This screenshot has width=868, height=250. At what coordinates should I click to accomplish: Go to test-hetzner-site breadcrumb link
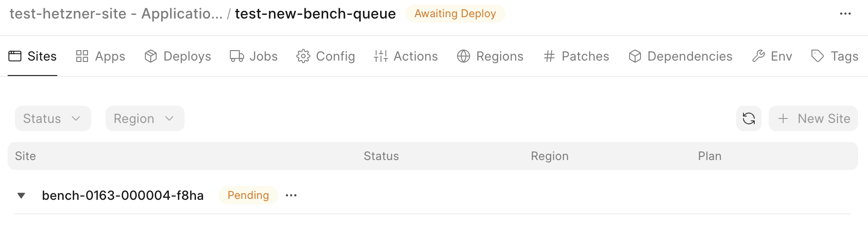tap(116, 14)
